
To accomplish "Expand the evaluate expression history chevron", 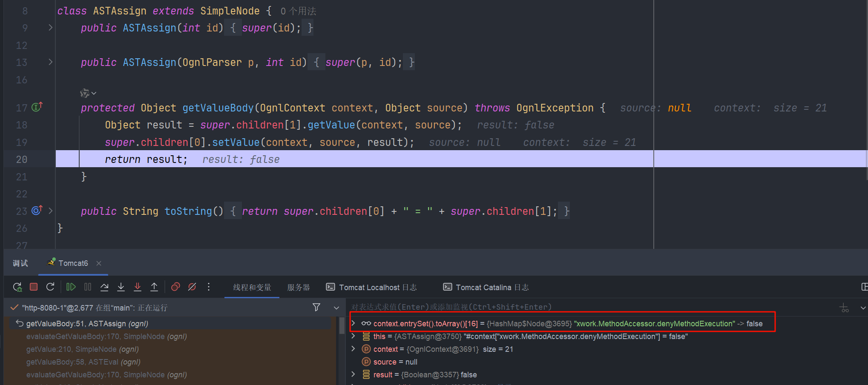I will point(863,308).
